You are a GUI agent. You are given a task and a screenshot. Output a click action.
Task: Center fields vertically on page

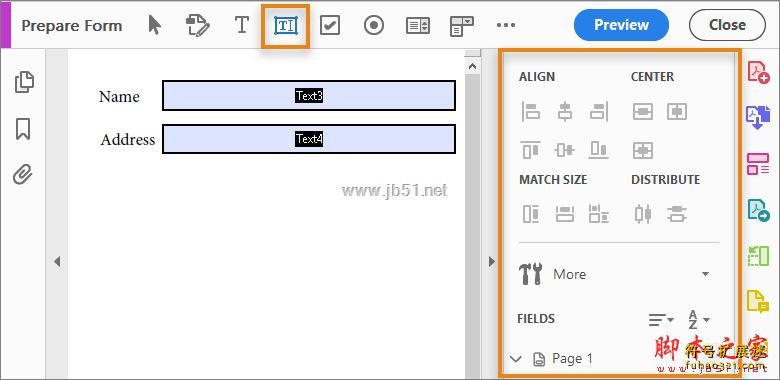[643, 111]
